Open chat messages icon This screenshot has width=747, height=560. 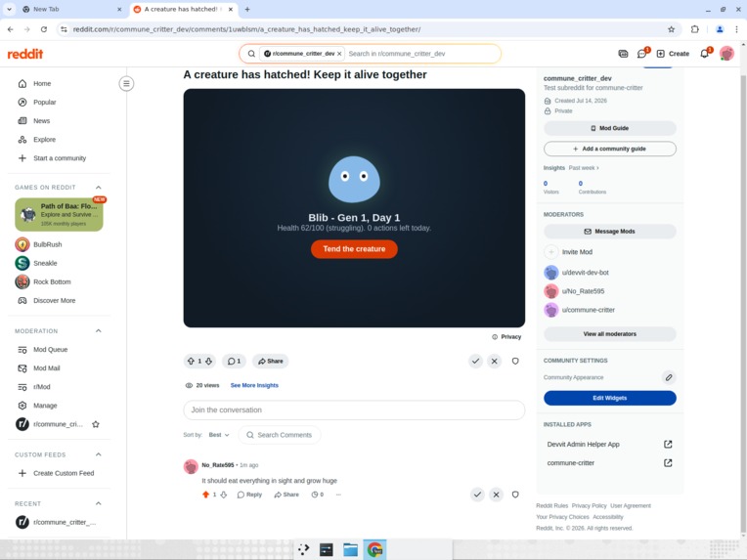coord(641,54)
